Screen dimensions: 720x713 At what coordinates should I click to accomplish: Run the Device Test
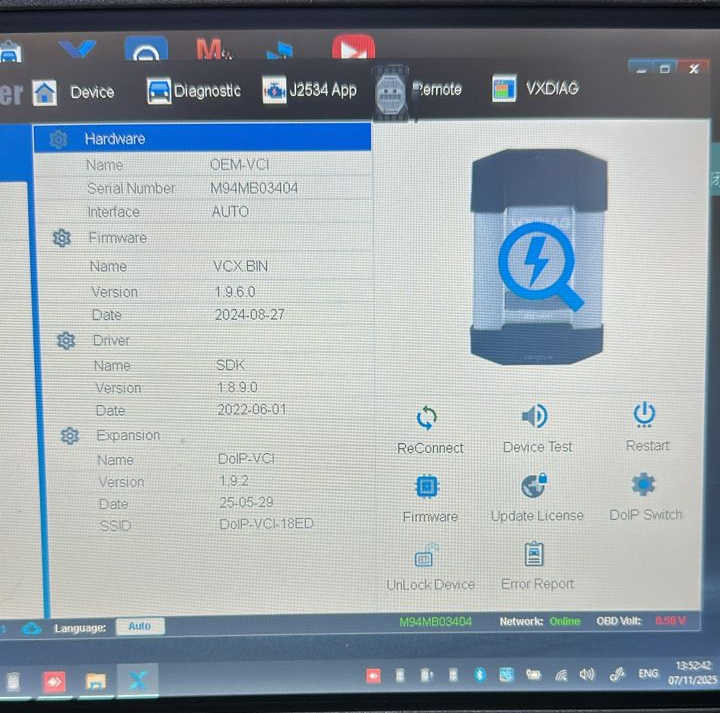tap(536, 417)
